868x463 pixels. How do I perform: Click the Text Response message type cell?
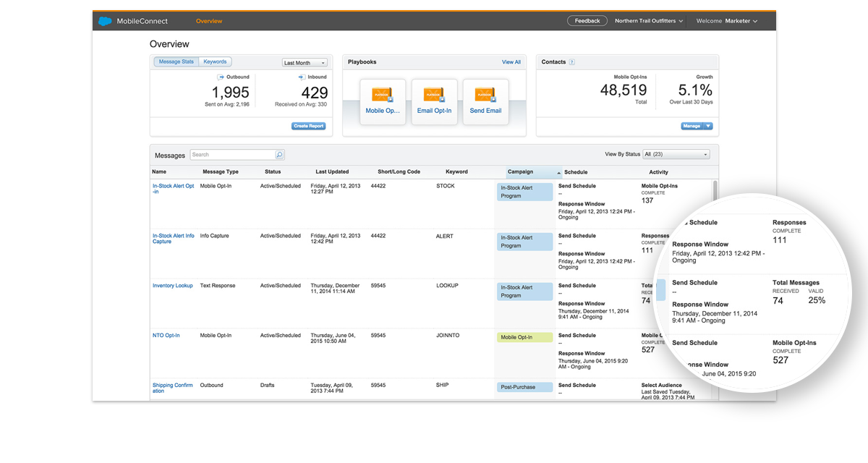[x=218, y=286]
